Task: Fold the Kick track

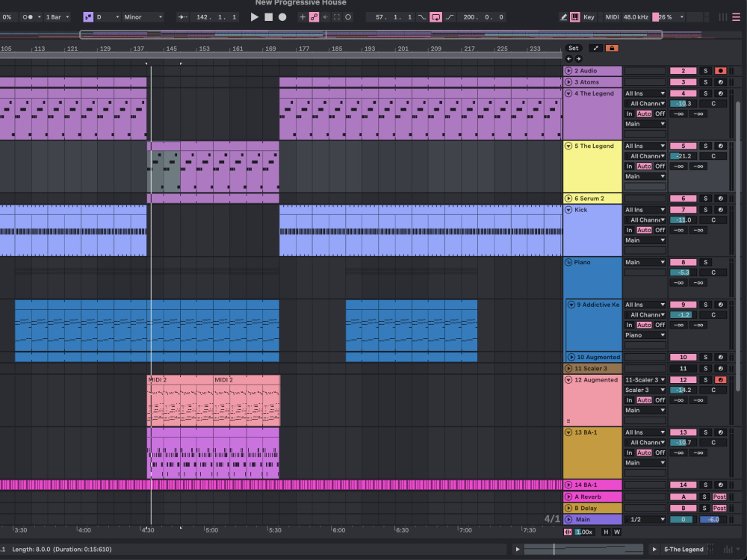Action: click(568, 210)
